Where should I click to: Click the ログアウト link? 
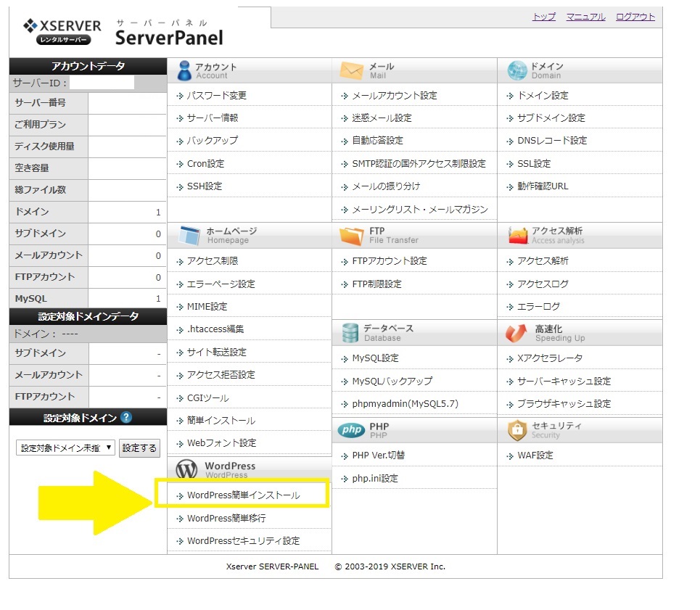point(635,17)
